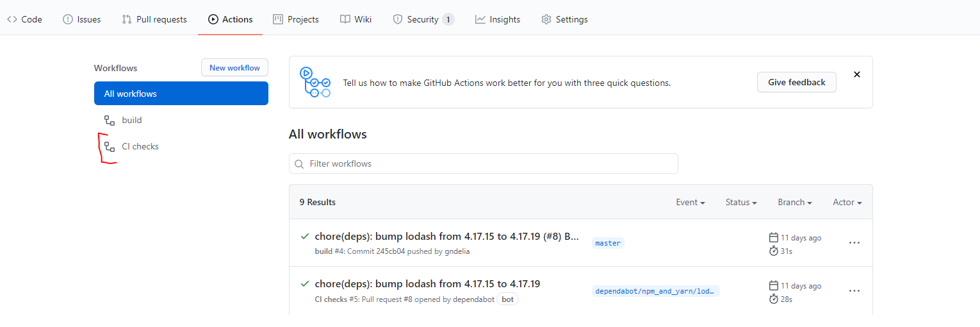Click the Settings gear icon
Screen dimensions: 980x327
click(546, 19)
